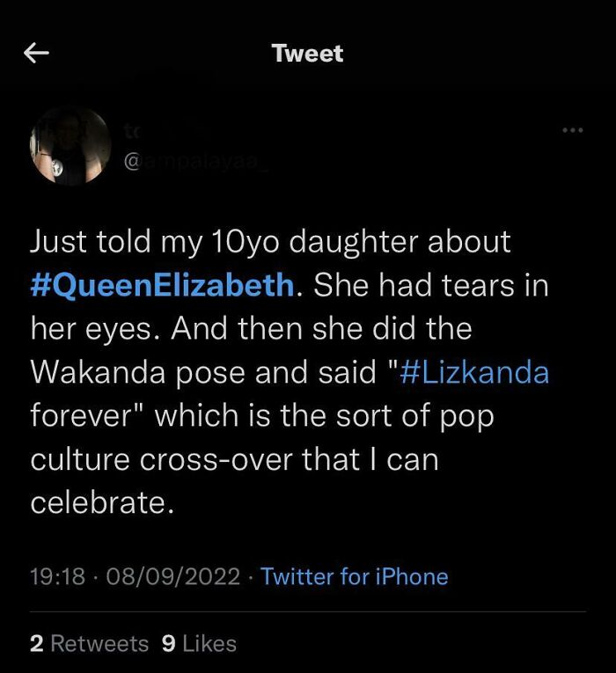Open the #QueenElizabeth hashtag

pos(162,285)
